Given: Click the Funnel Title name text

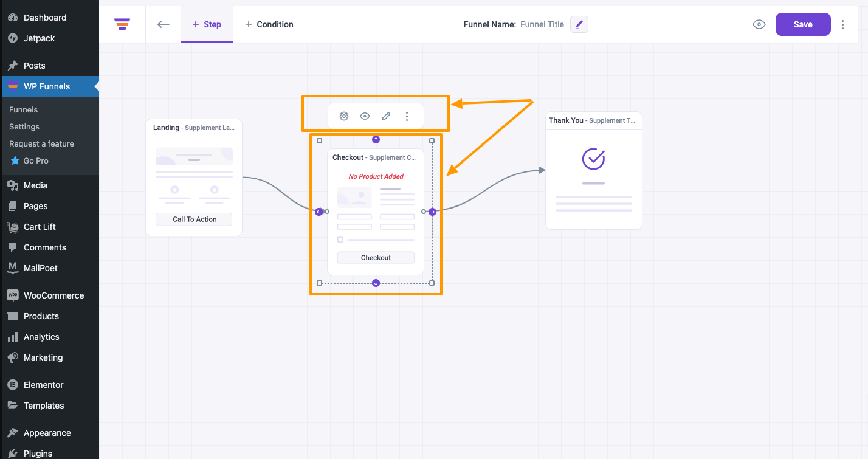Looking at the screenshot, I should pyautogui.click(x=542, y=24).
